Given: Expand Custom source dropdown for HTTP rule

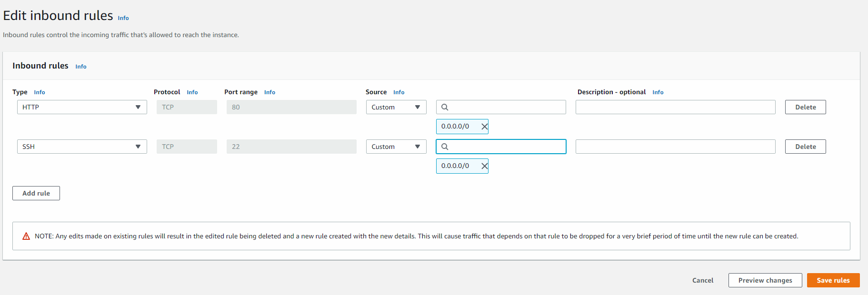Looking at the screenshot, I should coord(396,107).
